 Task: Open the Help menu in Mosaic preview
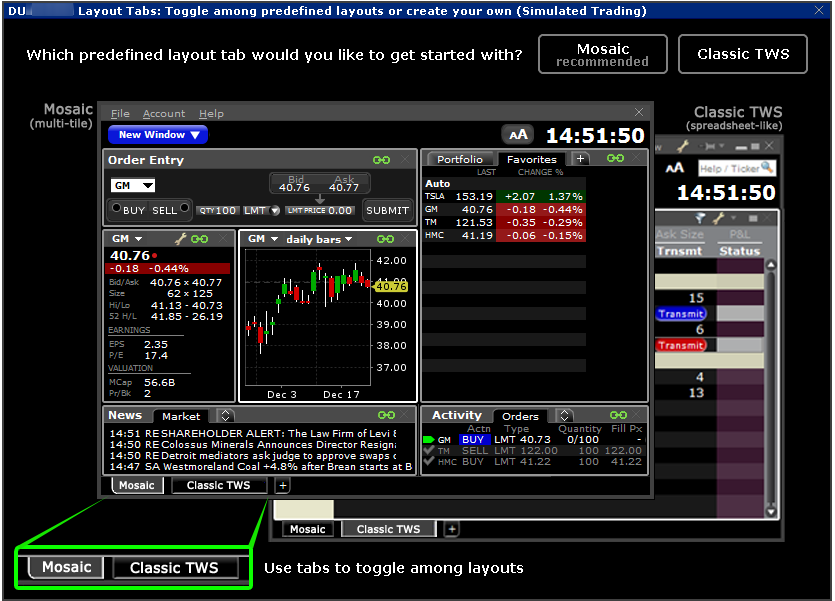(x=211, y=113)
